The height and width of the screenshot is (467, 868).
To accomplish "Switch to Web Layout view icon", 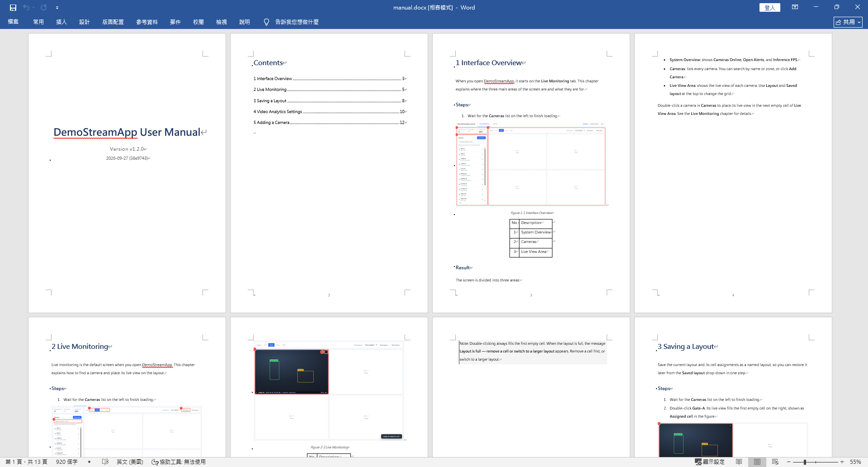I will click(775, 462).
